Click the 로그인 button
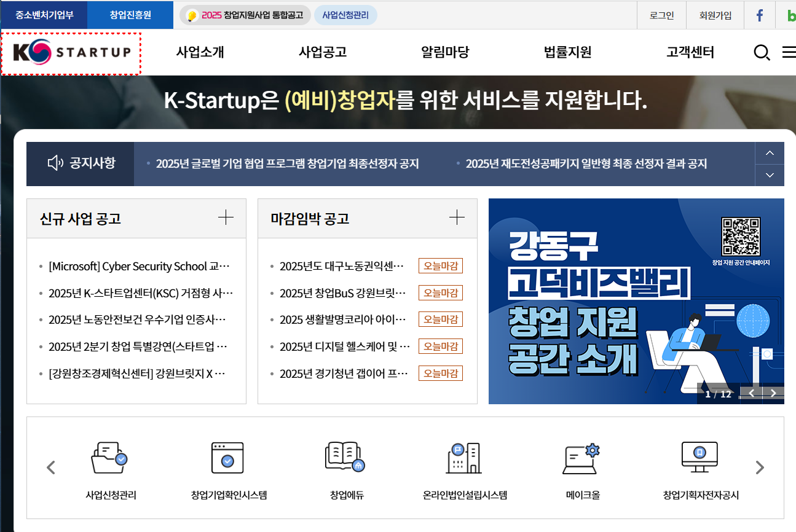The image size is (796, 532). click(x=661, y=15)
